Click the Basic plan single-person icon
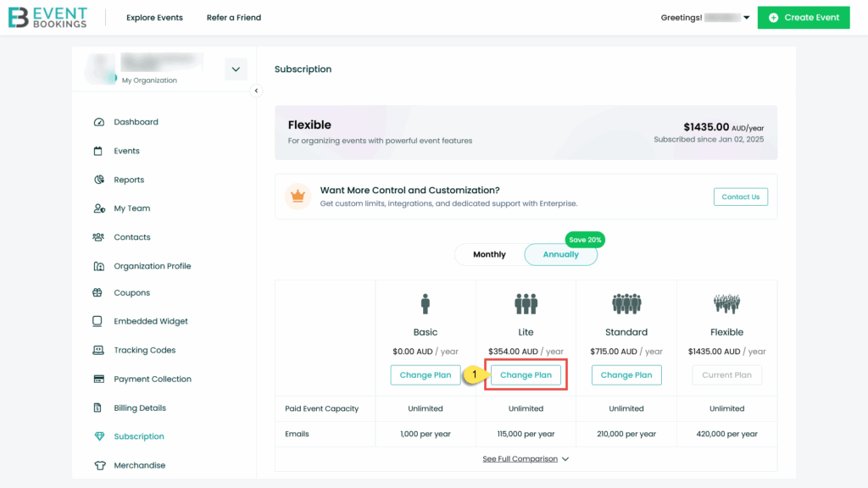Viewport: 868px width, 488px height. pyautogui.click(x=426, y=304)
